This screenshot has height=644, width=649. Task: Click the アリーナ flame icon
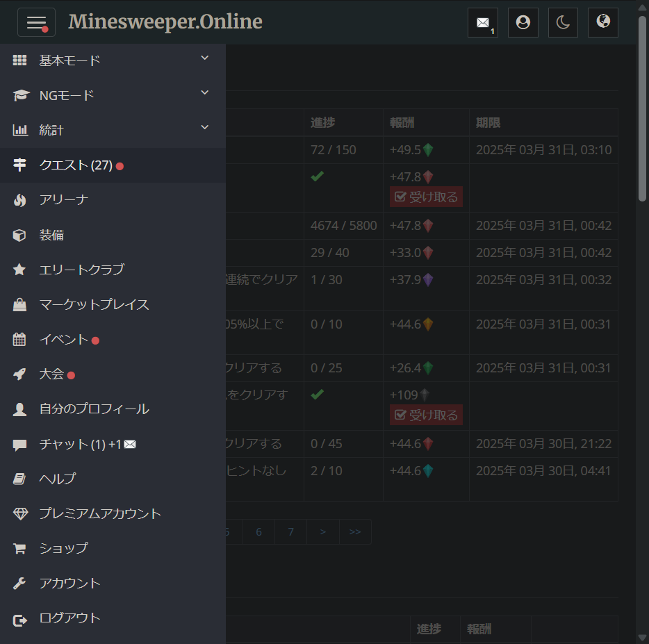pos(20,200)
